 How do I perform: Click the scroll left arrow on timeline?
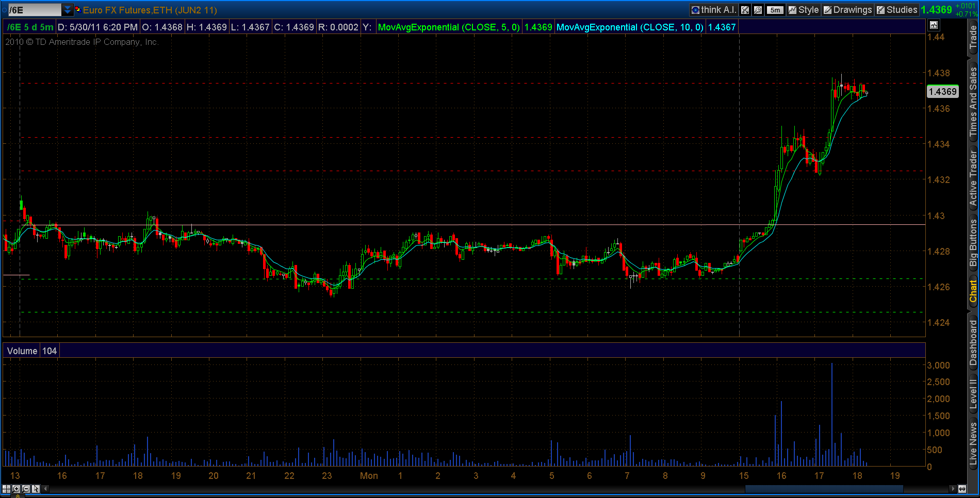[x=46, y=488]
